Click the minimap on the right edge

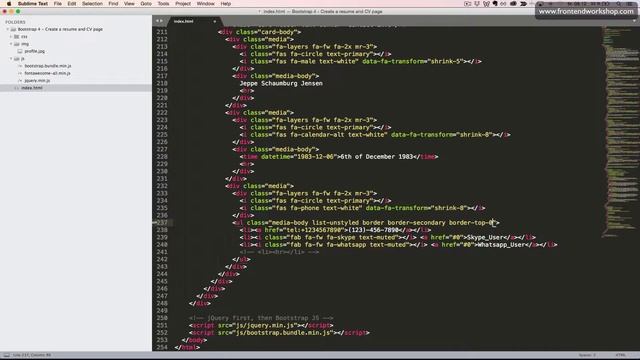click(620, 131)
